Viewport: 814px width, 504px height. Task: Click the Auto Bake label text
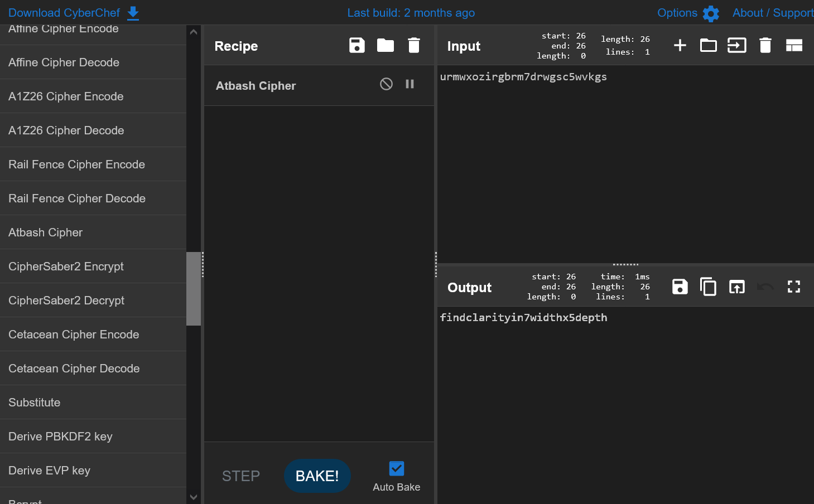pyautogui.click(x=397, y=487)
